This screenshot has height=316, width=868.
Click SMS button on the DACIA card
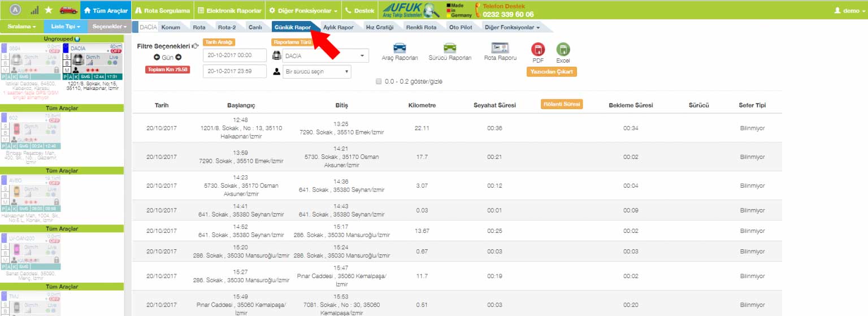tap(85, 76)
